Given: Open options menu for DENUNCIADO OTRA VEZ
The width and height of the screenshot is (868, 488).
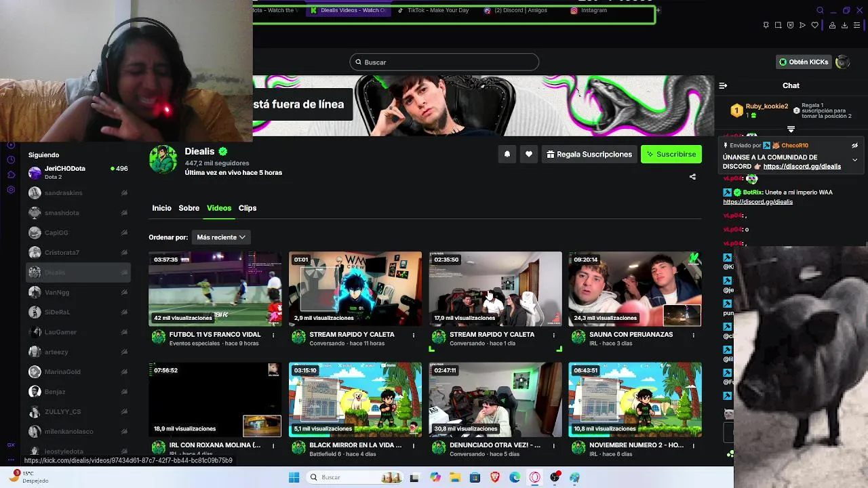Looking at the screenshot, I should coord(553,446).
